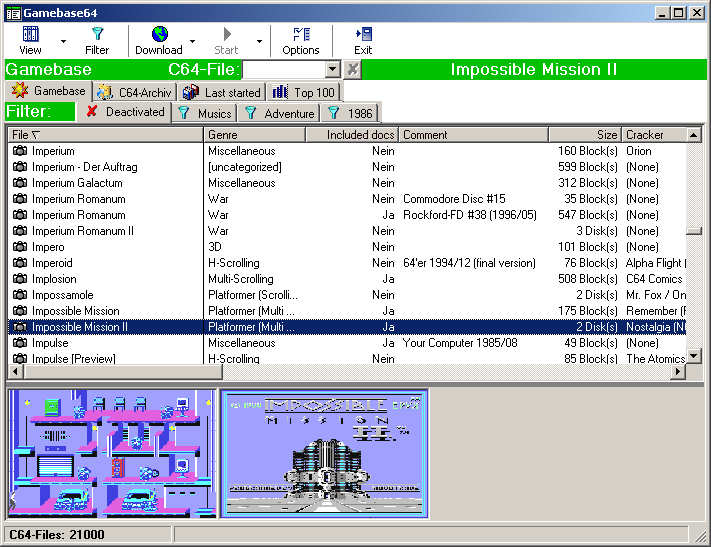Click the vertical scrollbar thumb
Screen dimensions: 711x547
coord(694,231)
